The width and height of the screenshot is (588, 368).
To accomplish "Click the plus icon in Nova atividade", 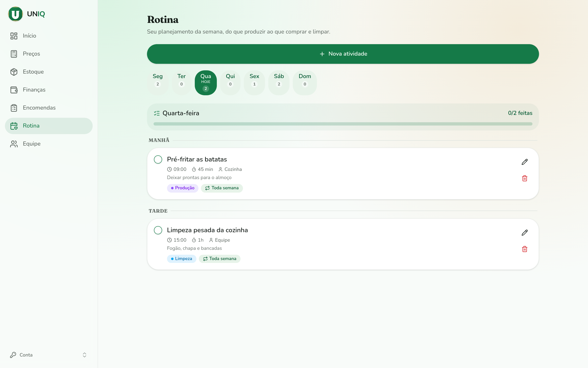I will [x=322, y=54].
